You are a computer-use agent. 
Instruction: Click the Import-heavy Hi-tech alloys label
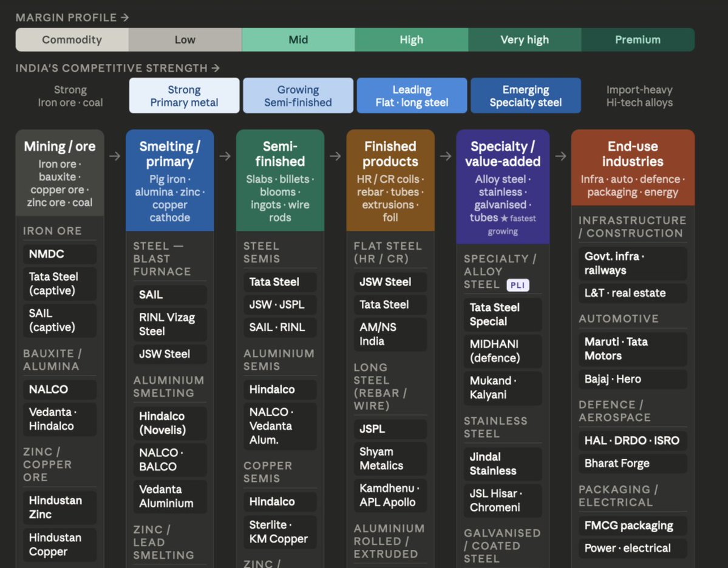[x=639, y=96]
